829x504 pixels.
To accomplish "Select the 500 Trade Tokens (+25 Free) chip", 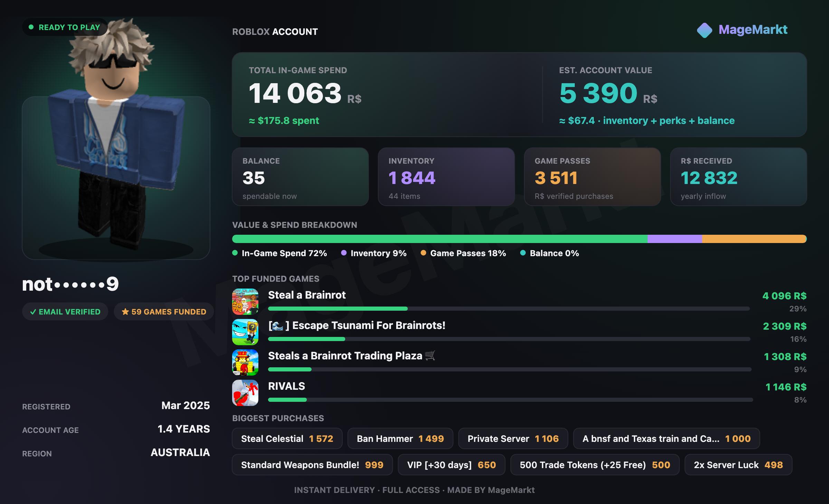I will [595, 465].
